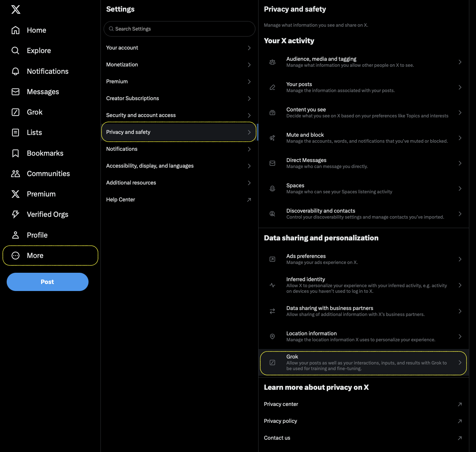Click the Location information pin icon
The image size is (476, 452).
point(272,336)
